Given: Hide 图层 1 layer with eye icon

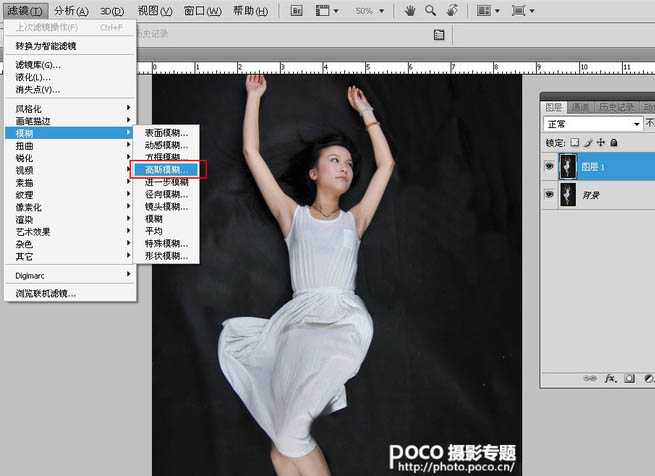Looking at the screenshot, I should (x=549, y=166).
